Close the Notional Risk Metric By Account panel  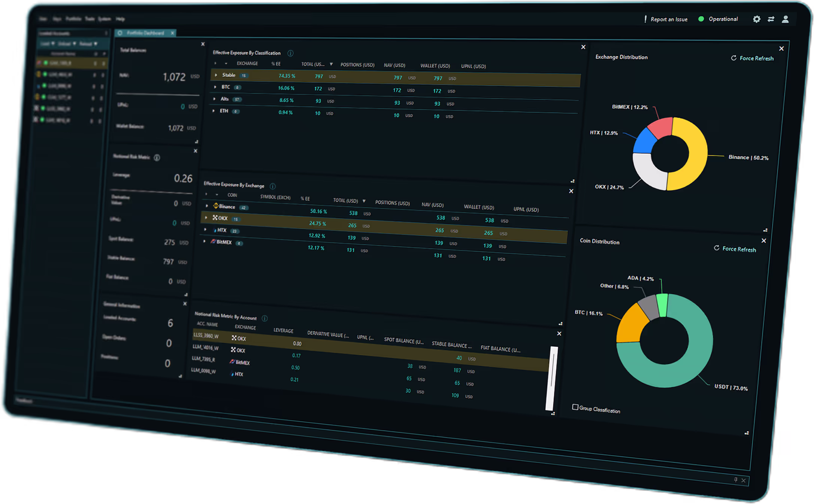click(x=559, y=333)
